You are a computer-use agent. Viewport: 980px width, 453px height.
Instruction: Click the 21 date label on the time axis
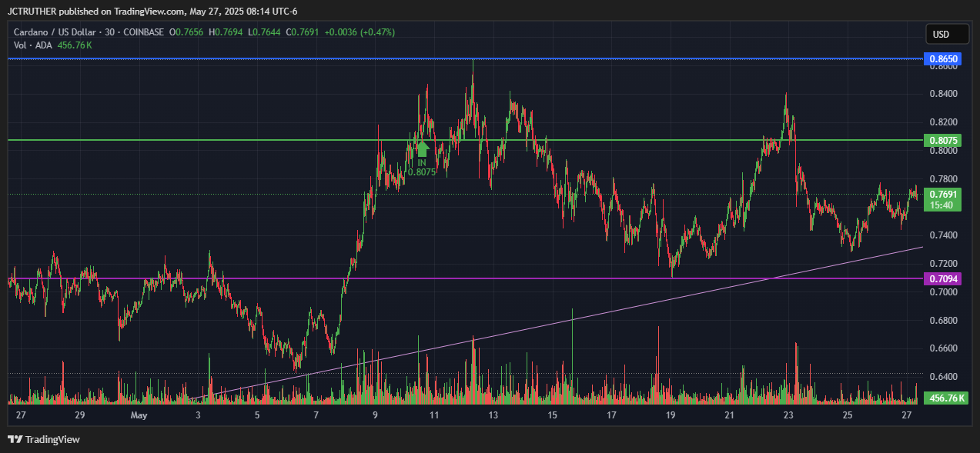[729, 415]
